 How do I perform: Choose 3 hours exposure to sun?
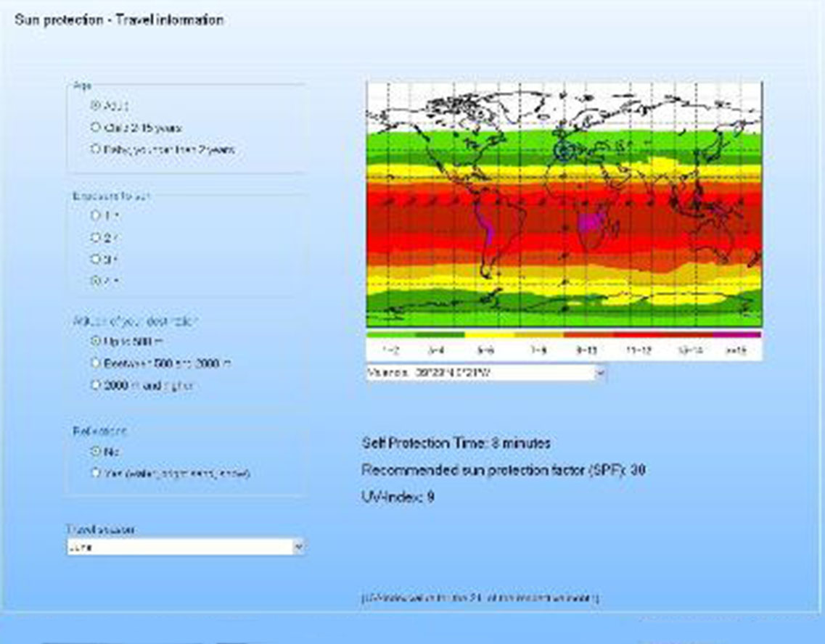point(95,259)
